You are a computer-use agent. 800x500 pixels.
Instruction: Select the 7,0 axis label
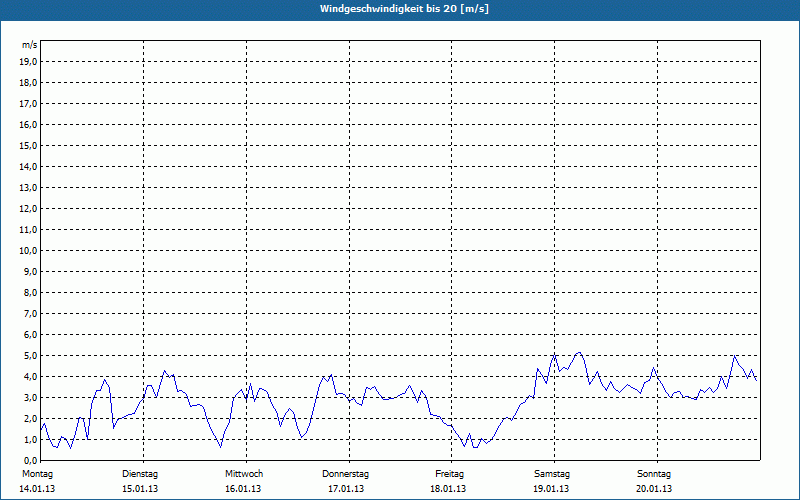(30, 314)
